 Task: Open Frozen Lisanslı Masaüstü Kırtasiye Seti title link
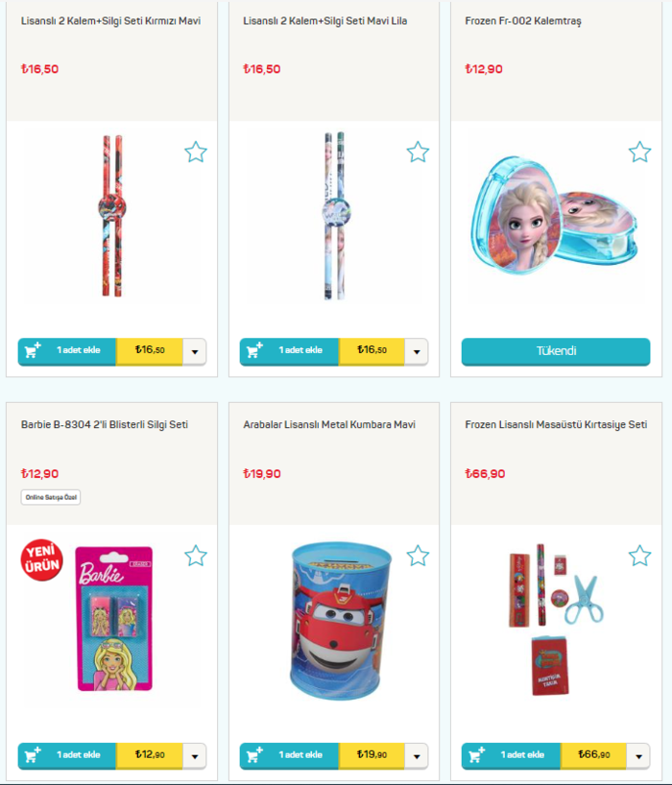(x=556, y=424)
